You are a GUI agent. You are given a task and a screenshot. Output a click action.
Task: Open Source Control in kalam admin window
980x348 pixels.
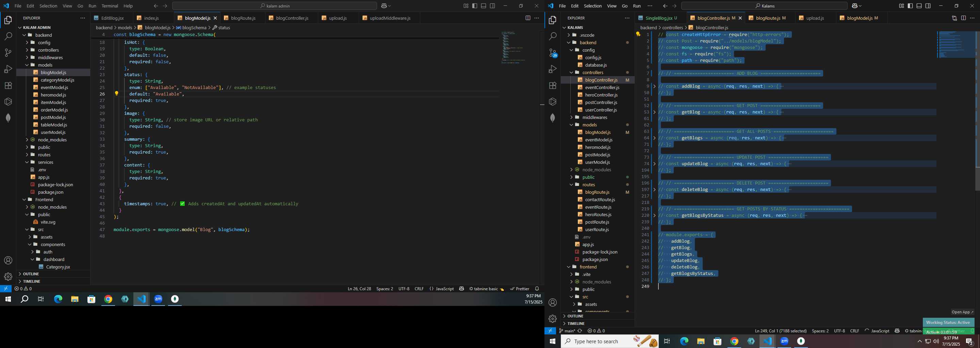tap(8, 53)
